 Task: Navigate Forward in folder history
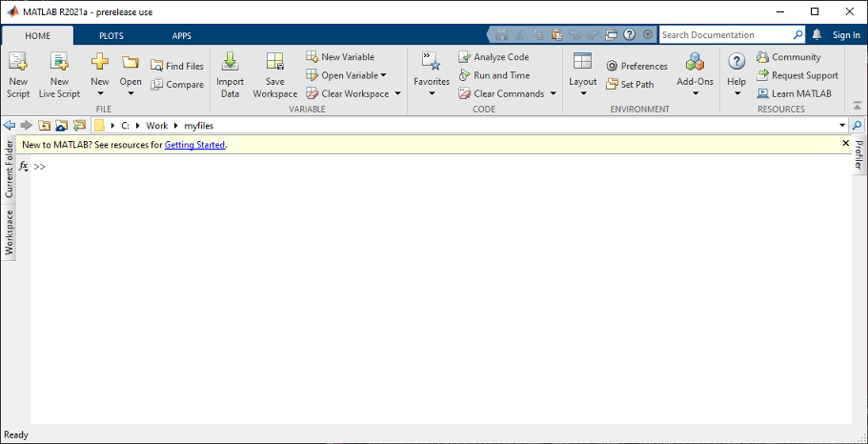click(26, 125)
